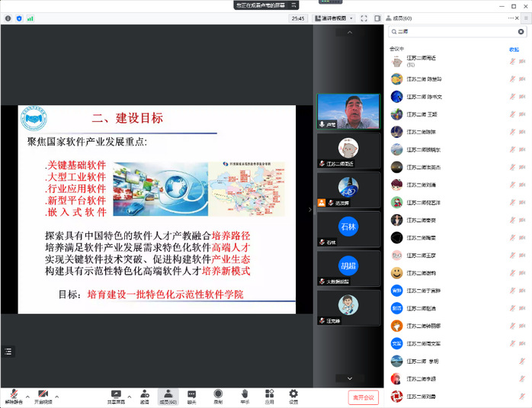
Task: Open the speaker view layout dropdown
Action: (x=335, y=18)
